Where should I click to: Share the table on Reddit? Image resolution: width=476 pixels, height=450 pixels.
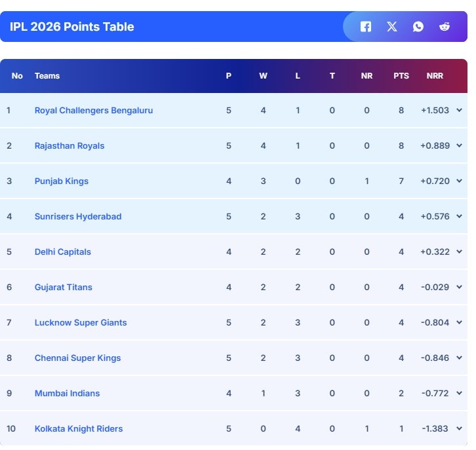[445, 27]
